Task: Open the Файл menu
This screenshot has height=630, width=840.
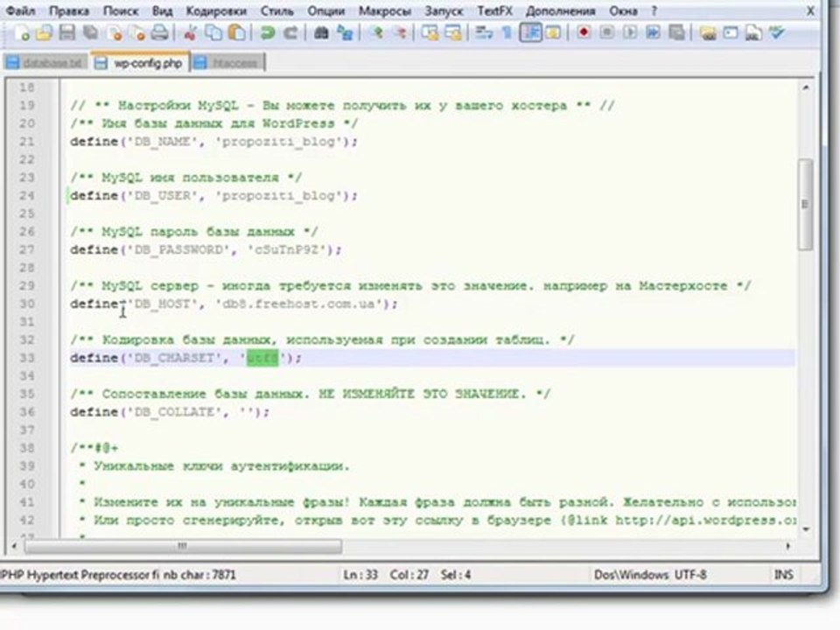Action: pos(20,10)
